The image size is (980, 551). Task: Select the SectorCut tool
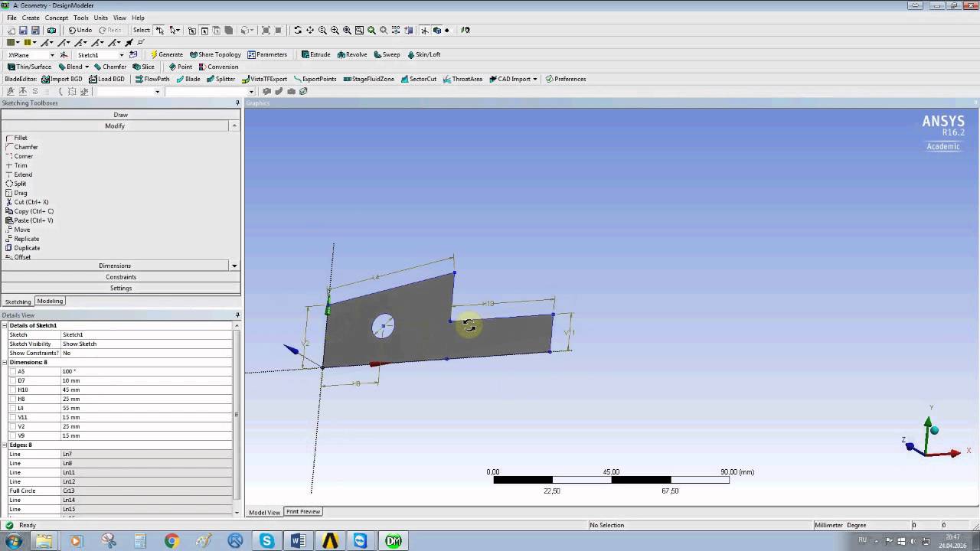[418, 79]
